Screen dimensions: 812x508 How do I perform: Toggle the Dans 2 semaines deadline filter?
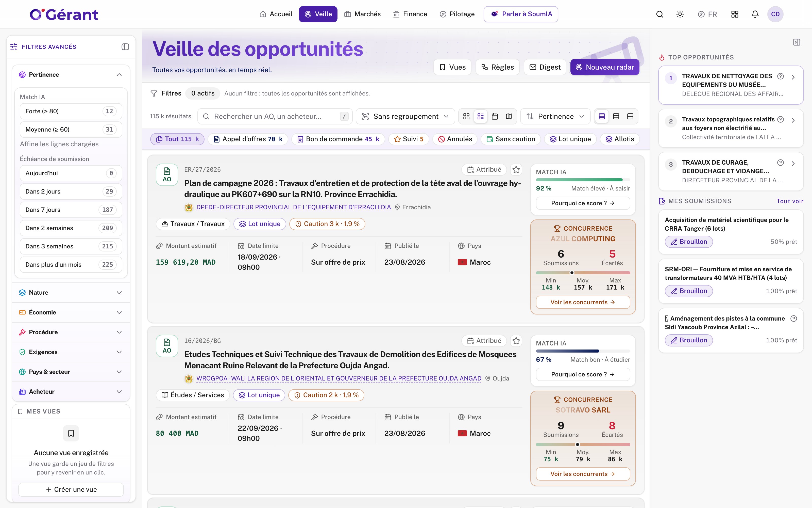pos(71,228)
